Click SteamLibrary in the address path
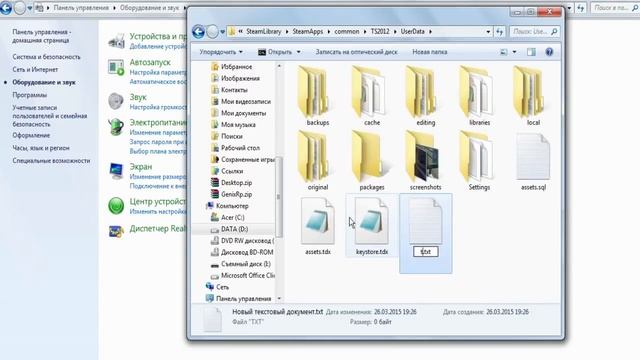 pos(263,31)
